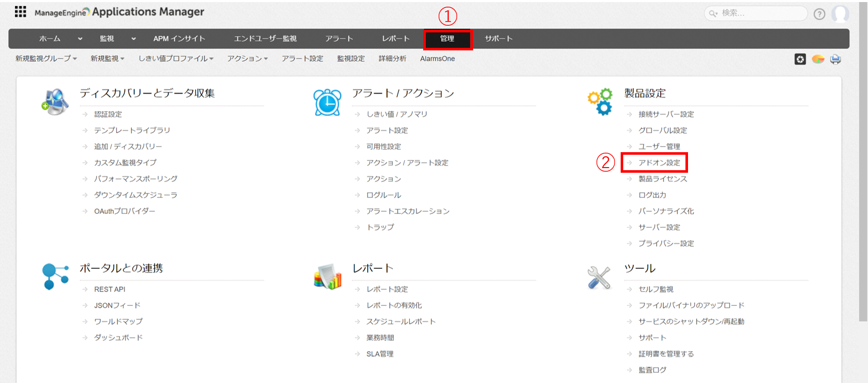Click the ディスカバリーとデータ収集 section icon
This screenshot has width=868, height=383.
pyautogui.click(x=56, y=101)
